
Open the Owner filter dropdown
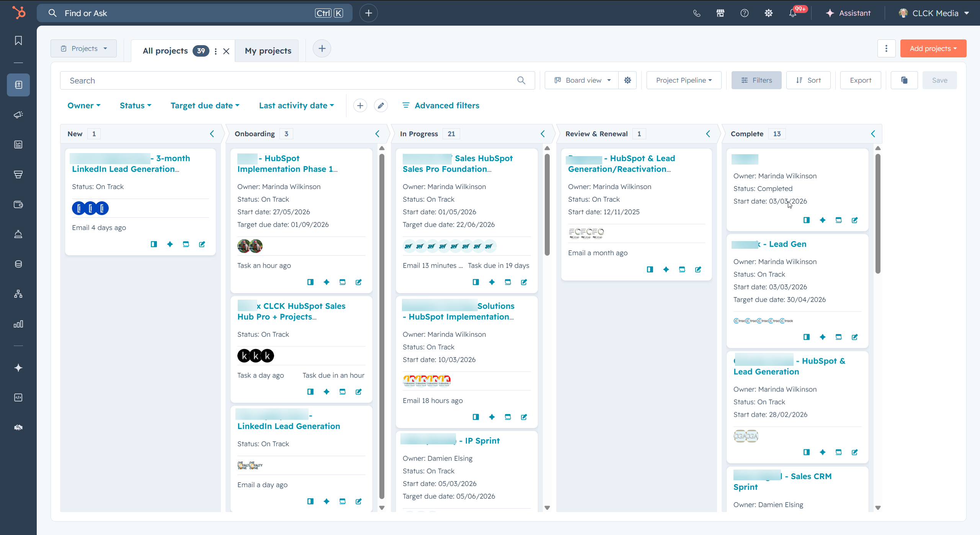click(84, 106)
